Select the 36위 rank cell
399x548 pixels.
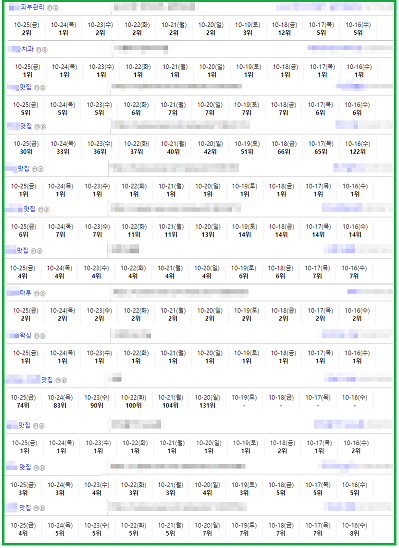(100, 152)
